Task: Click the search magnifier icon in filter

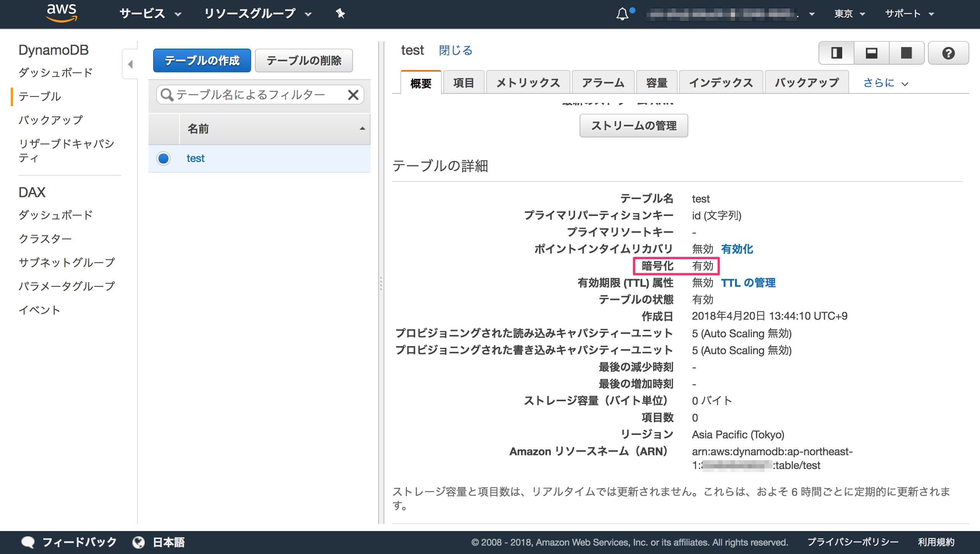Action: 167,95
